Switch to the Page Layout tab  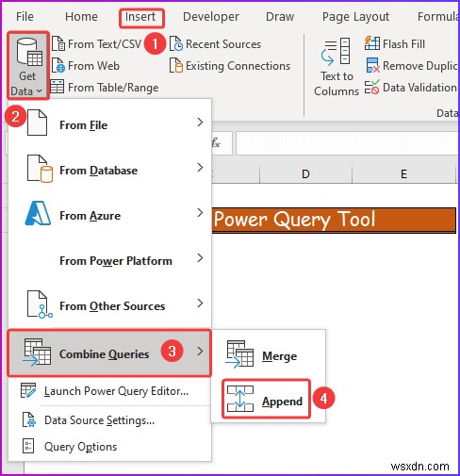[355, 17]
